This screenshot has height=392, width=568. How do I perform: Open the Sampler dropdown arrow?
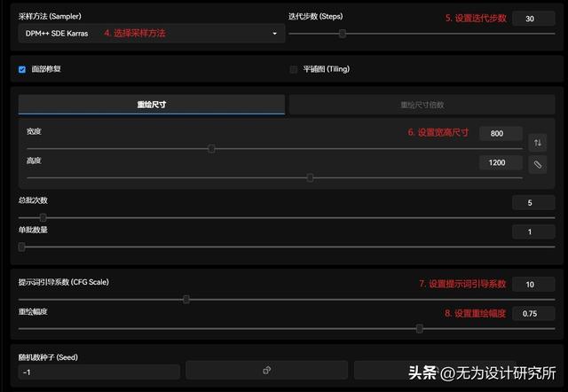pos(274,34)
